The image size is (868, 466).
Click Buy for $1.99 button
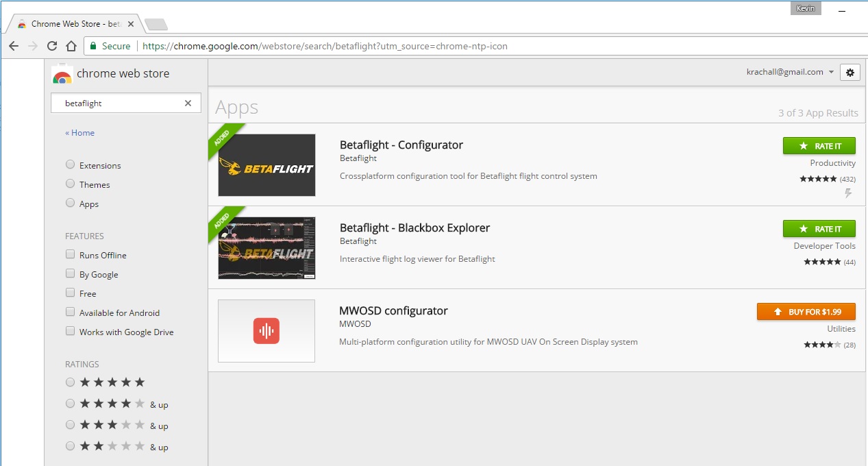(806, 312)
